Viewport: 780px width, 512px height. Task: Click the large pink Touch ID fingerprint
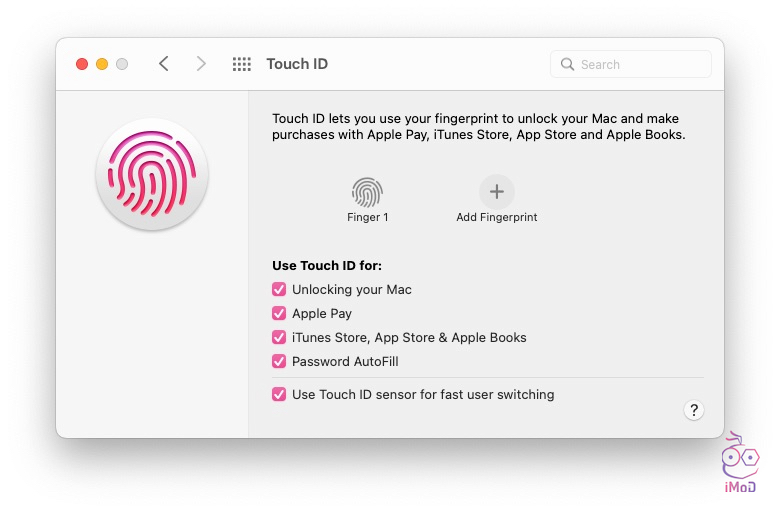[x=151, y=175]
